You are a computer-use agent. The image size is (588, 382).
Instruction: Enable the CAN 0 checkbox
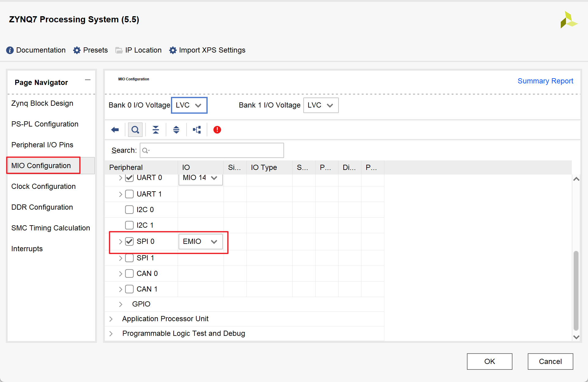pos(129,274)
